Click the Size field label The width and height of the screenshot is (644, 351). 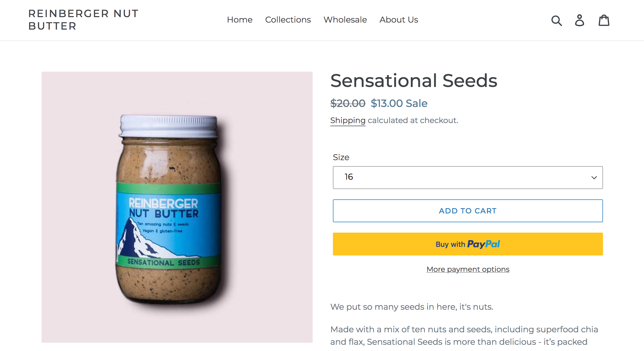click(341, 157)
